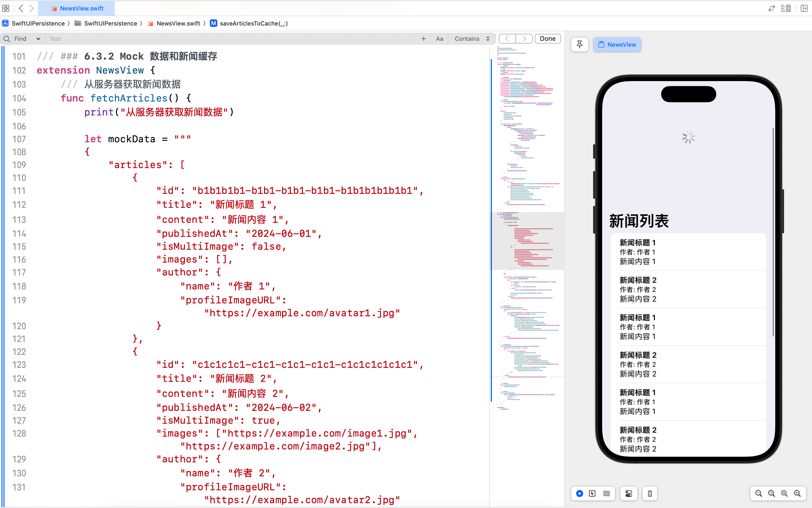Open the related items grid menu
The height and width of the screenshot is (508, 812).
(6, 8)
